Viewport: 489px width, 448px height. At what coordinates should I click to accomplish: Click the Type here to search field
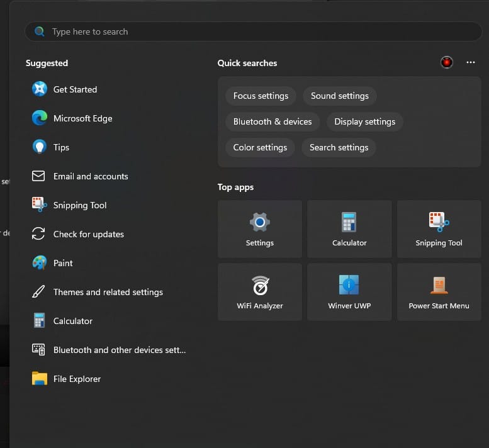pos(253,31)
